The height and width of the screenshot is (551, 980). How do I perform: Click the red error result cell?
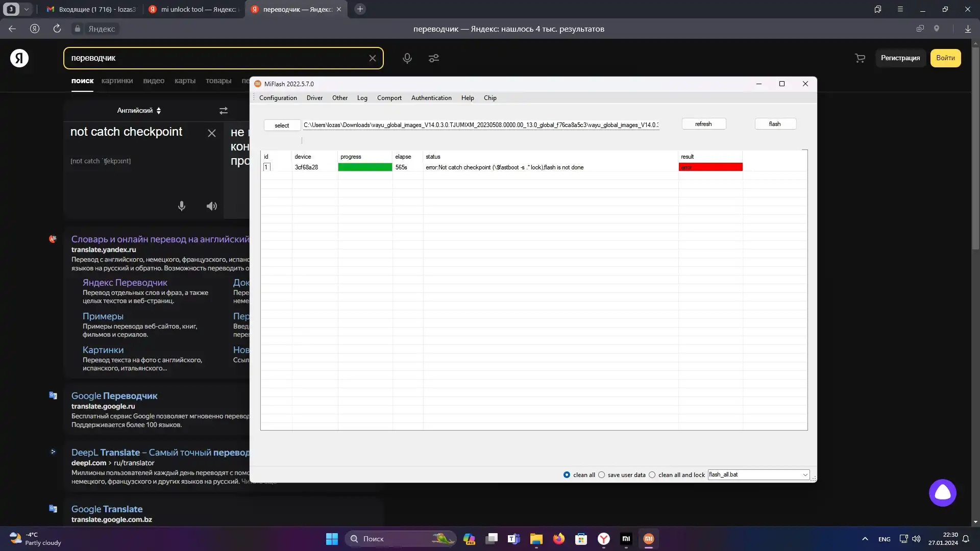[x=710, y=167]
